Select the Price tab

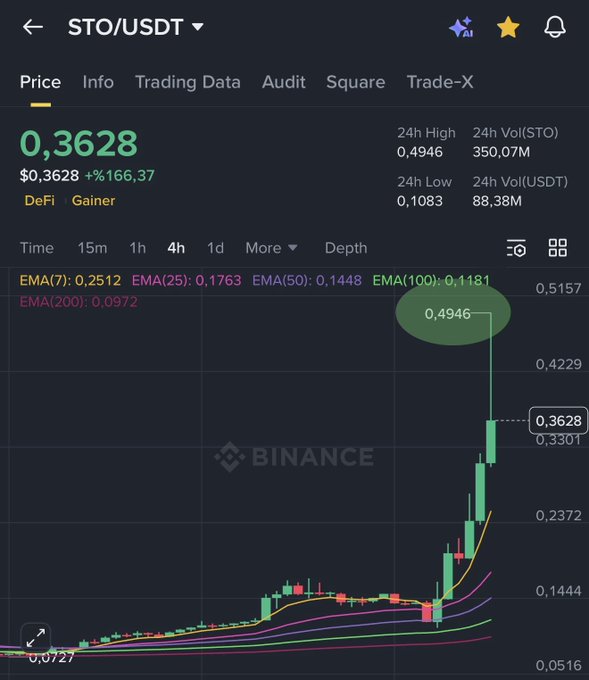click(40, 82)
